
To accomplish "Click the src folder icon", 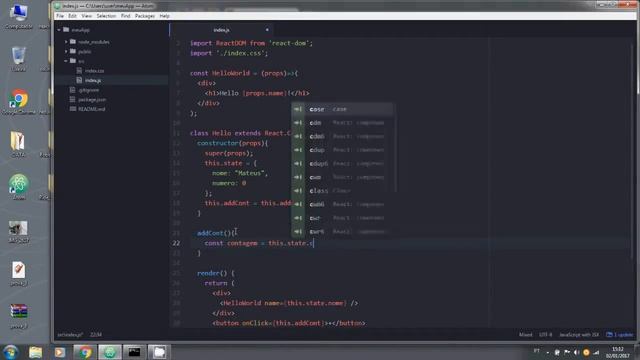I will pos(73,61).
